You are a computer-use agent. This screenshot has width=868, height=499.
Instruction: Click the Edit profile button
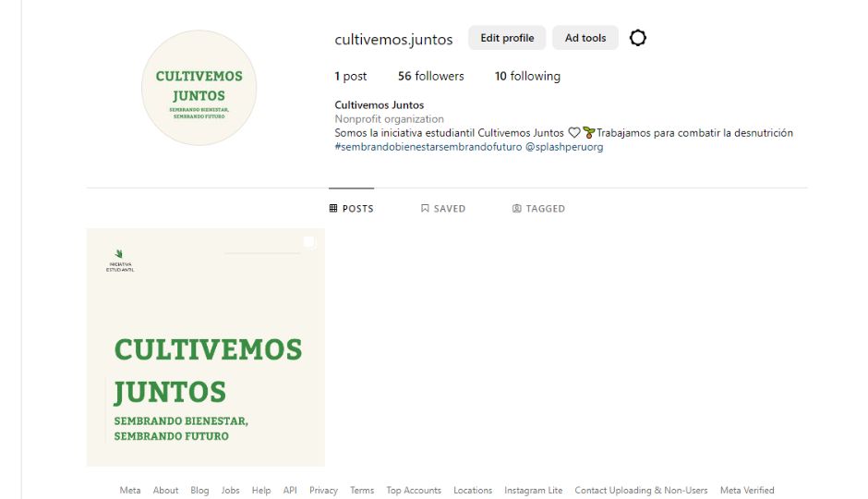tap(507, 38)
